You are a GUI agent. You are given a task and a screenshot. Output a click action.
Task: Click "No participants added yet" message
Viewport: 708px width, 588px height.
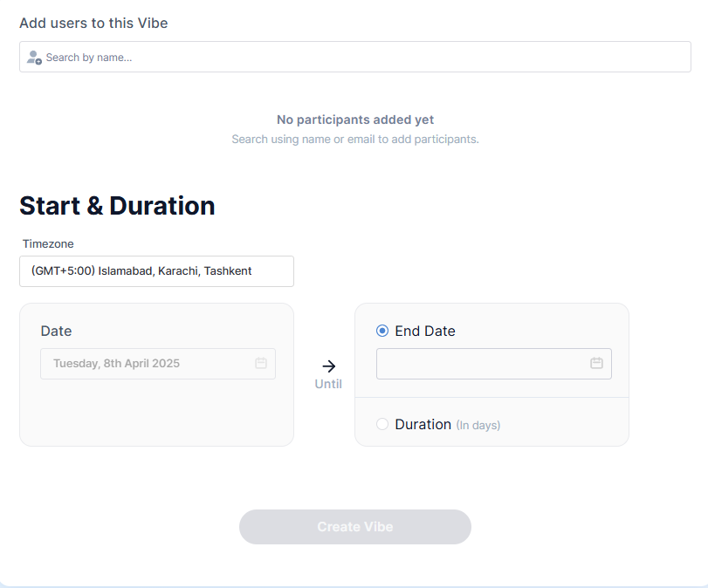click(355, 120)
